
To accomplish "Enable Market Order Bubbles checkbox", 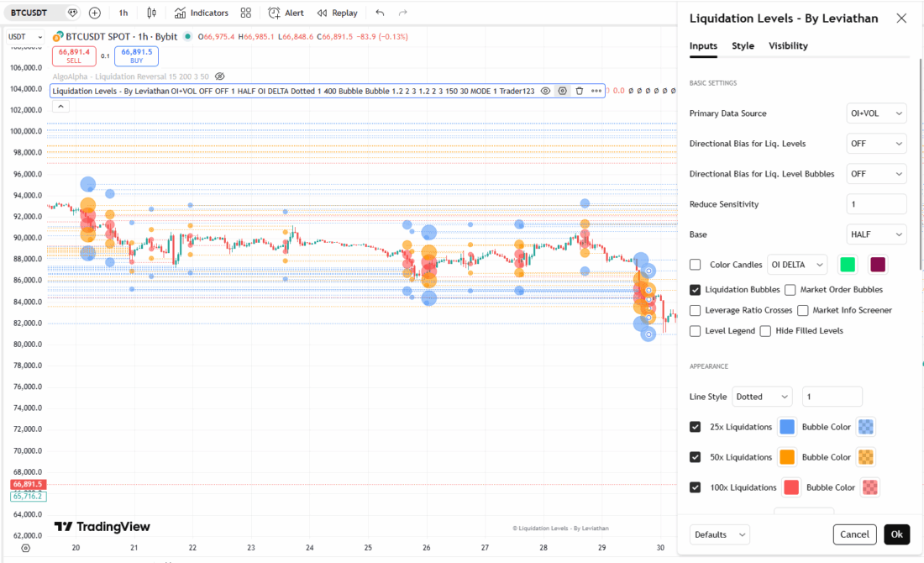I will coord(790,290).
